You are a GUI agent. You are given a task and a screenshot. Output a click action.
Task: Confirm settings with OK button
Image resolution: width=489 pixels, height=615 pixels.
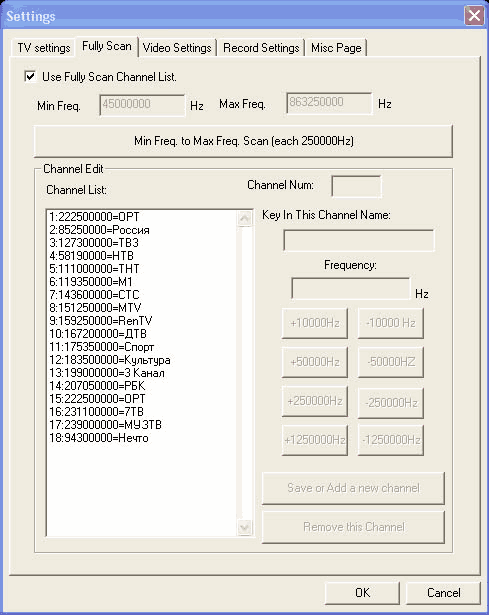click(362, 593)
